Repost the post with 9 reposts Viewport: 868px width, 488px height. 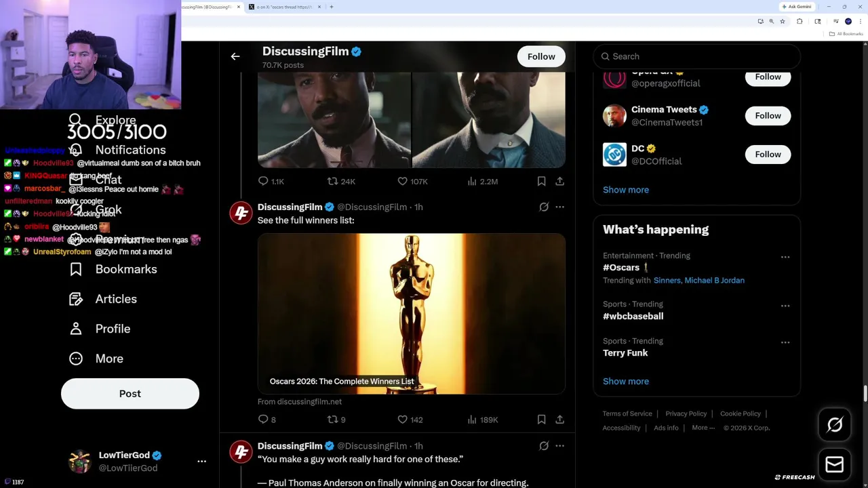pos(336,420)
